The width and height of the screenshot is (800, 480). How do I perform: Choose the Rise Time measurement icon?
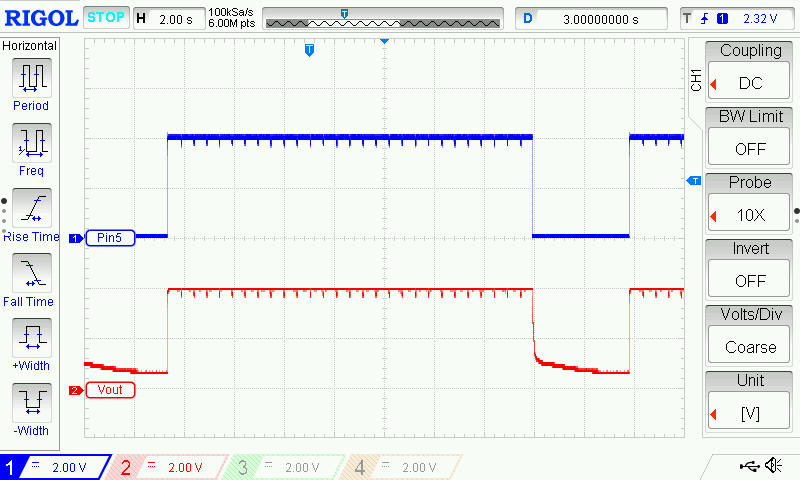(x=31, y=208)
